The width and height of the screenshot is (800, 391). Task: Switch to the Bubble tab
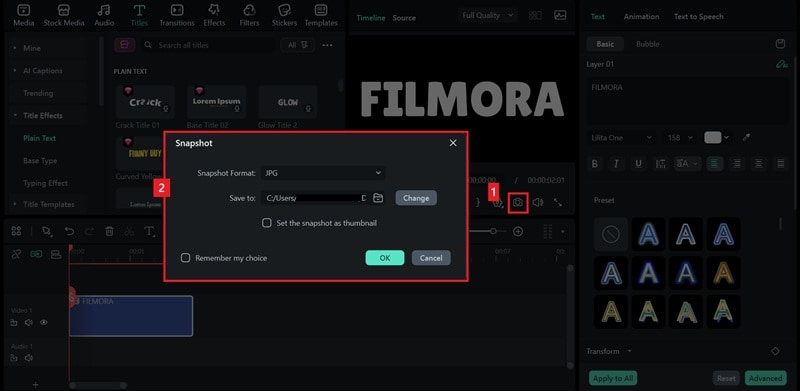tap(647, 44)
